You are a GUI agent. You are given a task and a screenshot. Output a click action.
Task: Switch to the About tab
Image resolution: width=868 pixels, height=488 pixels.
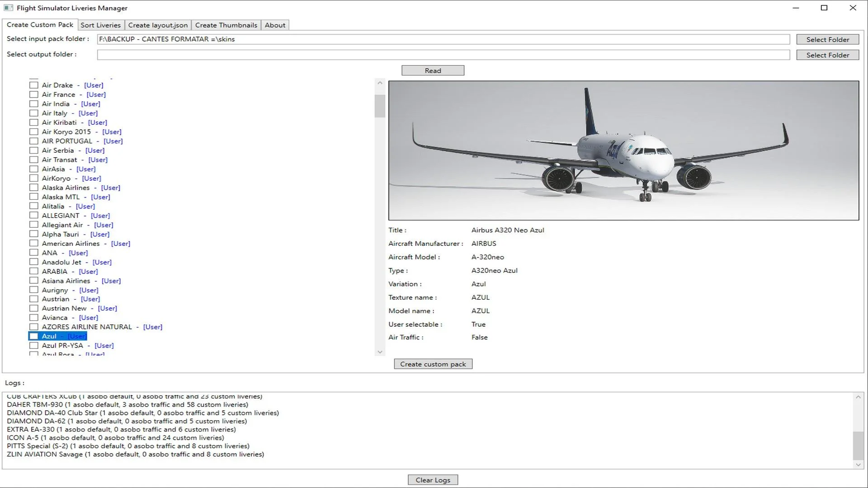[x=274, y=25]
